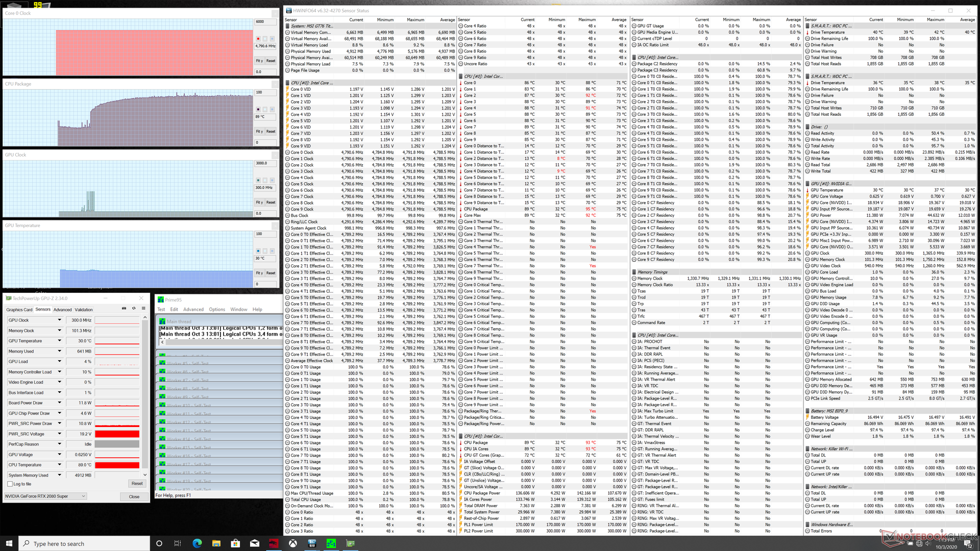The height and width of the screenshot is (551, 980).
Task: Open Task View on the taskbar
Action: pos(178,543)
